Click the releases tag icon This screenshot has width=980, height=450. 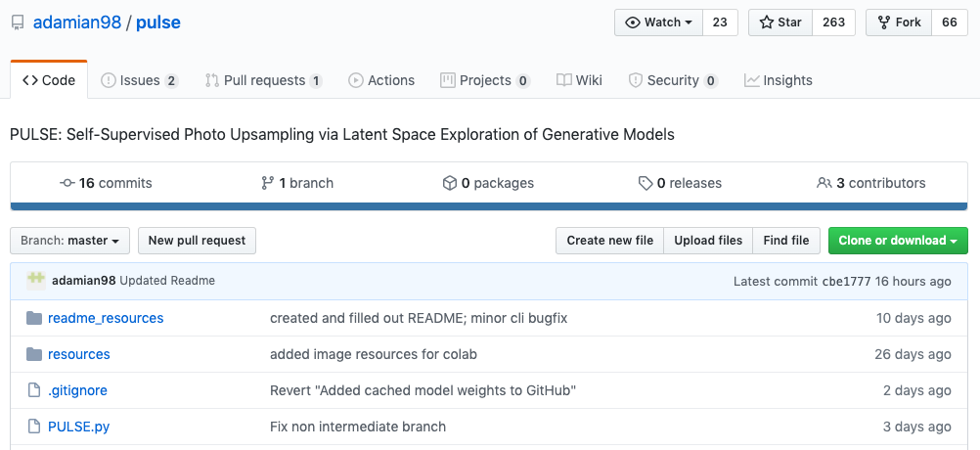click(646, 183)
